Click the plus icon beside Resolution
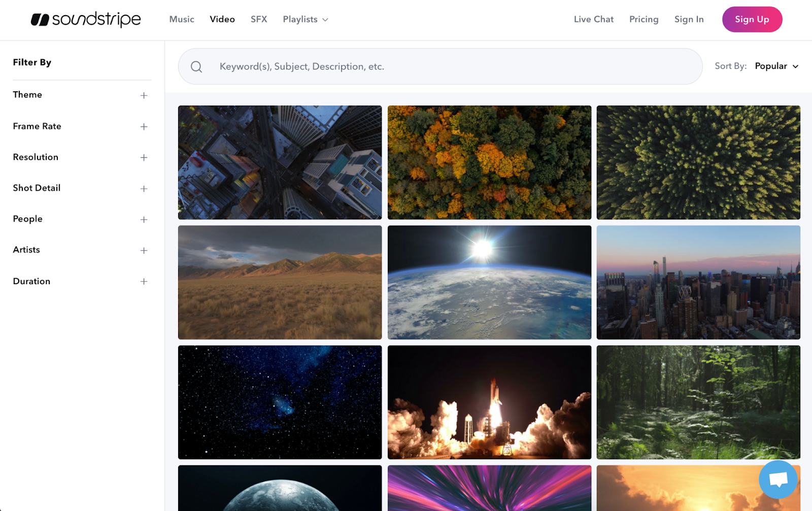812x511 pixels. (144, 158)
